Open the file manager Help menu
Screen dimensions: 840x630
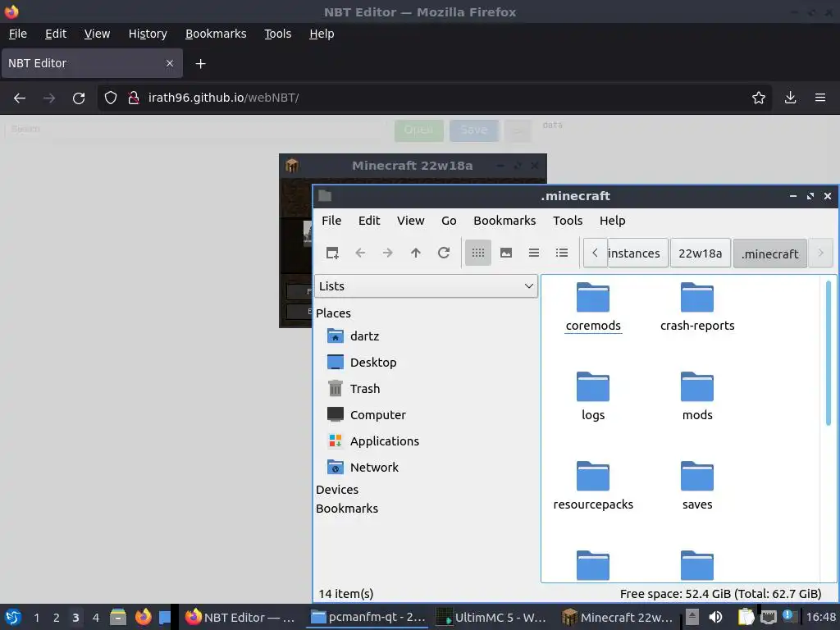(612, 221)
